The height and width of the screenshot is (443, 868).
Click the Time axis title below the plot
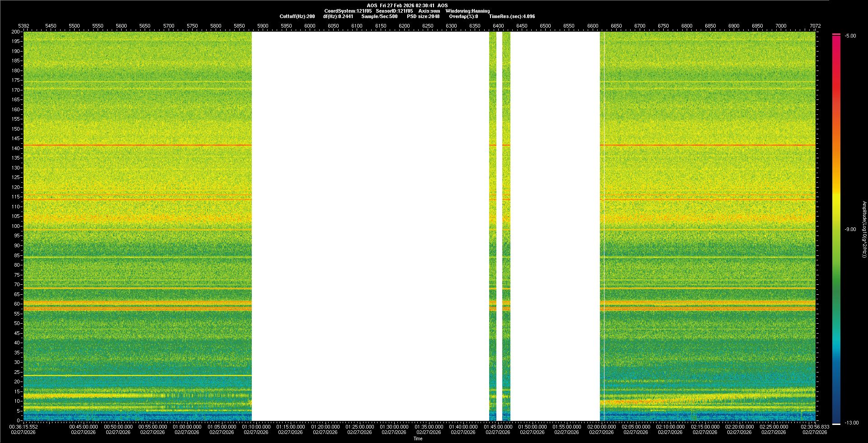418,438
